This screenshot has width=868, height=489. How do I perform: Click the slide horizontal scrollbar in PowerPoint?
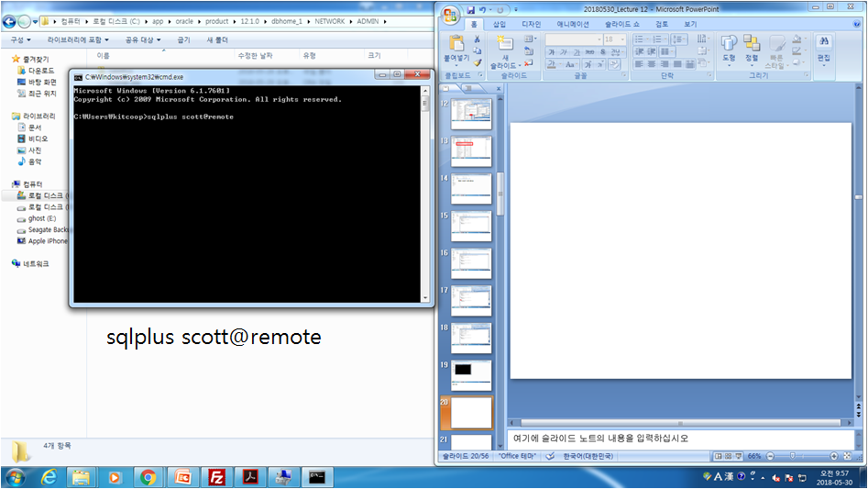point(680,423)
